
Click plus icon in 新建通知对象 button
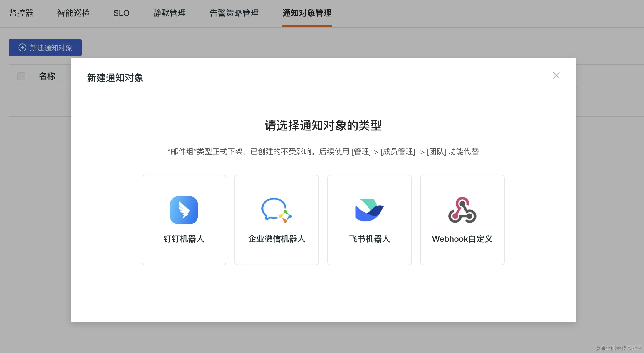coord(22,48)
